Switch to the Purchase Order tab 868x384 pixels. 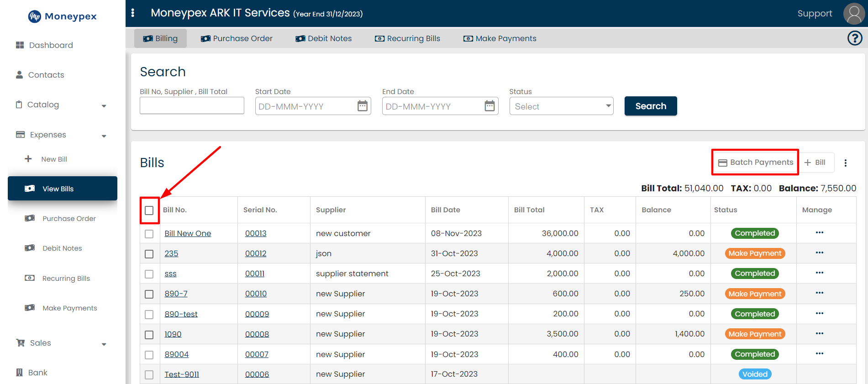[x=237, y=38]
